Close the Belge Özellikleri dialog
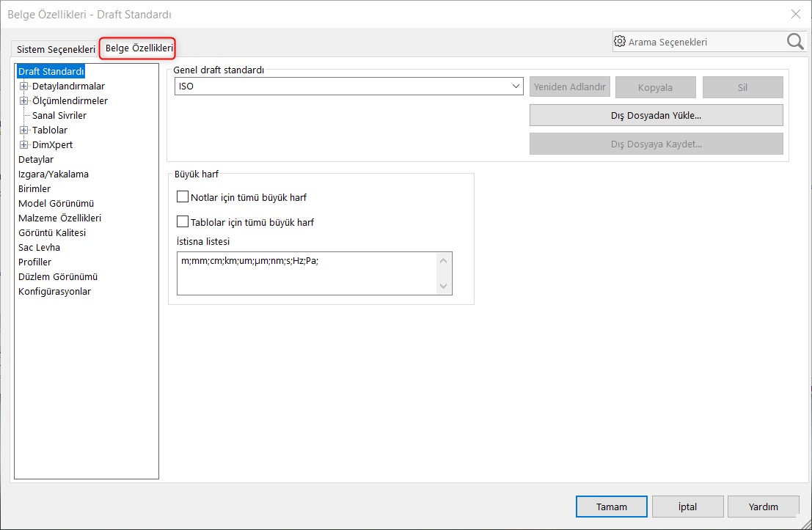This screenshot has height=530, width=812. pyautogui.click(x=796, y=14)
